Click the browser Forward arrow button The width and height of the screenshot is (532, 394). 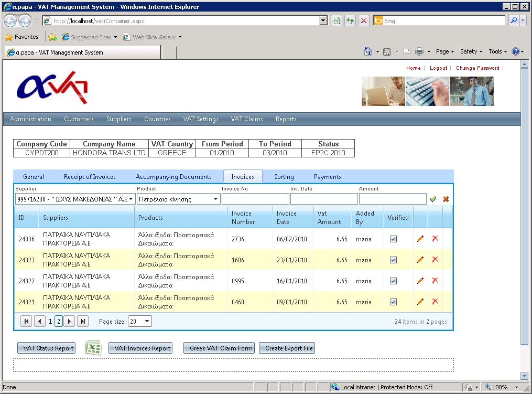pos(25,21)
